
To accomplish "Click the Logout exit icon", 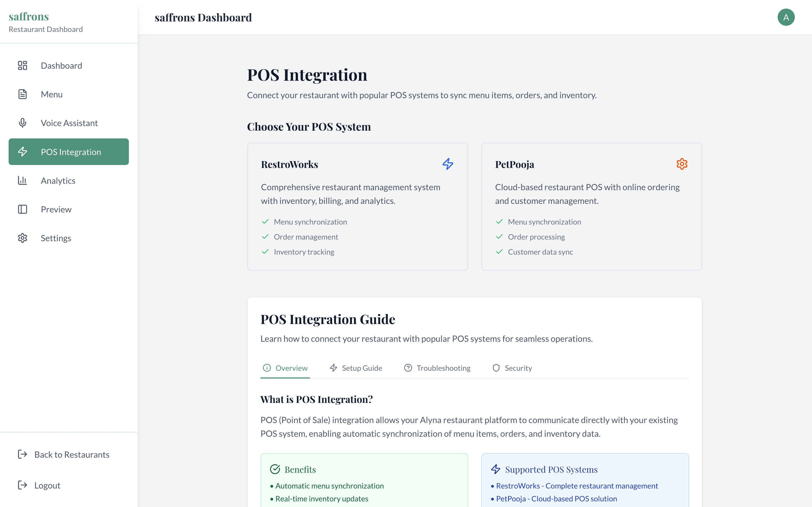I will (23, 485).
